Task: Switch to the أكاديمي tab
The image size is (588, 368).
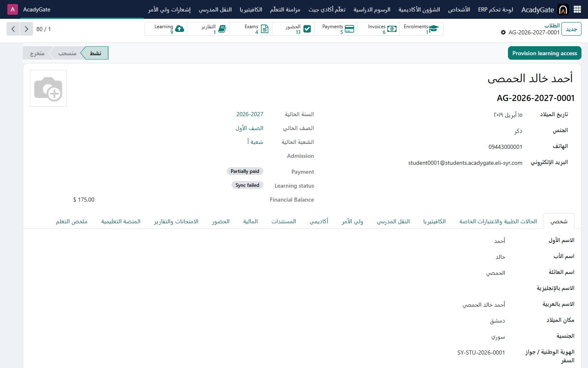Action: tap(319, 221)
